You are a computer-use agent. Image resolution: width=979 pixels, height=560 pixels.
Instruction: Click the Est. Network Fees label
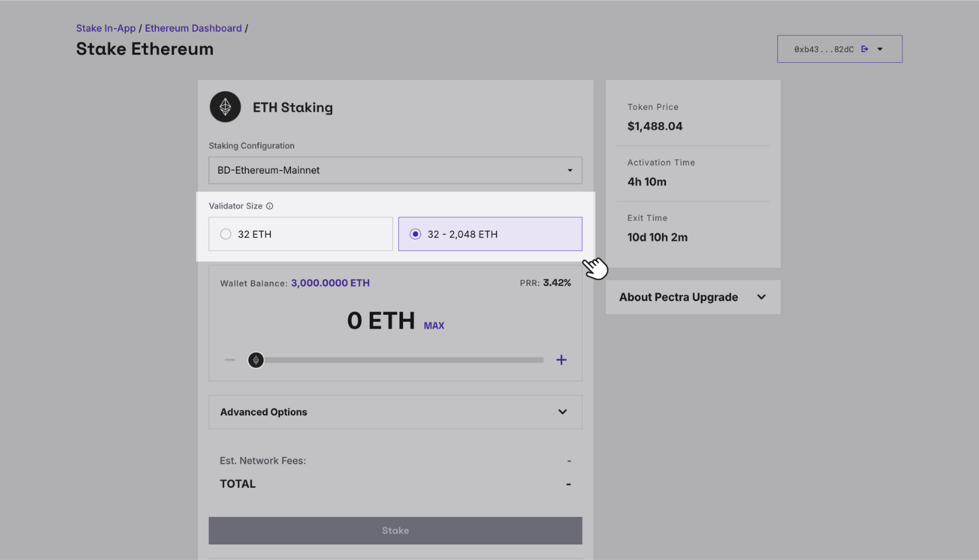click(263, 461)
